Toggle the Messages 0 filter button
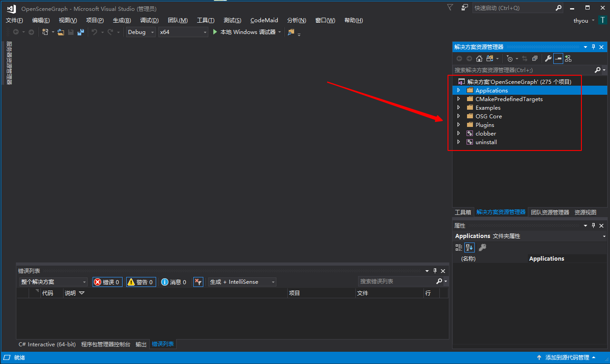610x364 pixels. (x=174, y=282)
